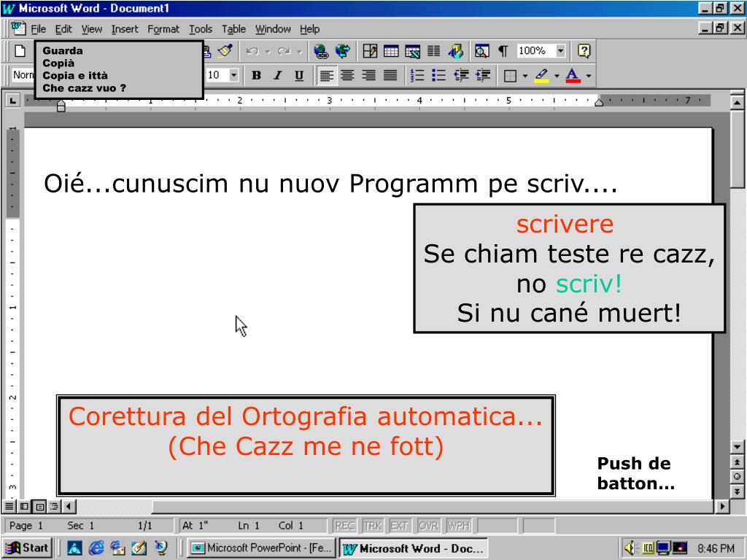
Task: Open the Insert Hyperlink globe icon
Action: pos(321,51)
